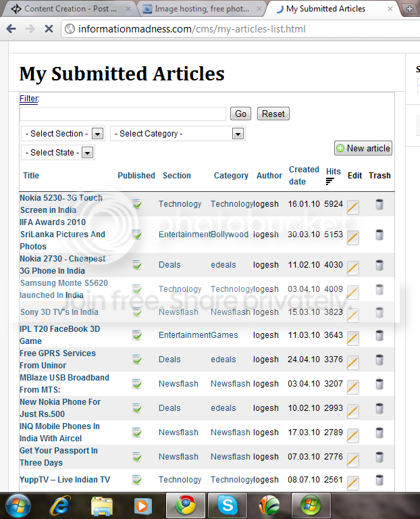Viewport: 420px width, 519px height.
Task: Switch to Image hosting tab
Action: [202, 9]
